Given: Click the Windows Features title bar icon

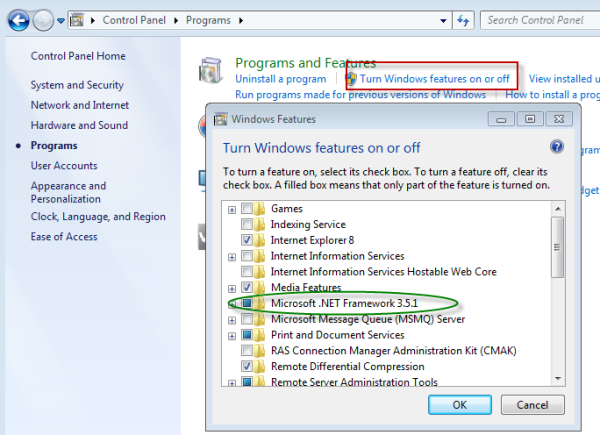Looking at the screenshot, I should 221,119.
